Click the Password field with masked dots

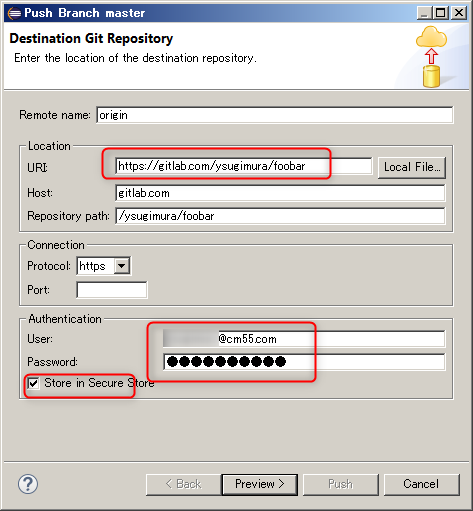click(x=304, y=362)
